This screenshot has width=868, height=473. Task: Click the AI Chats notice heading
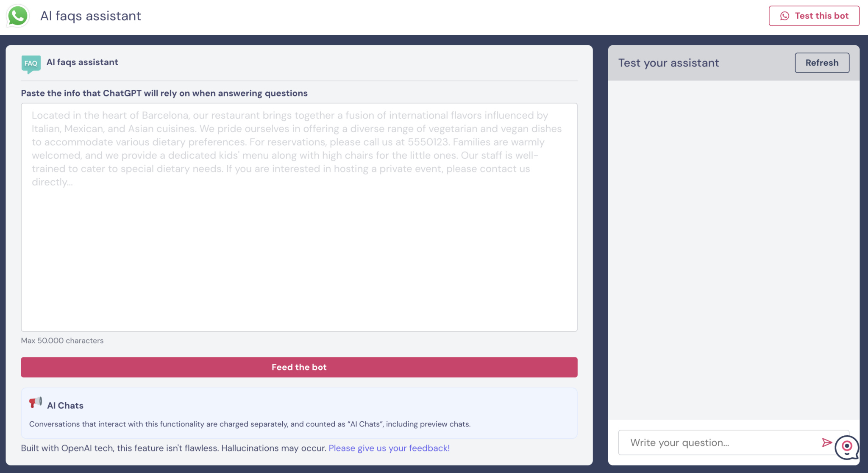pos(65,406)
